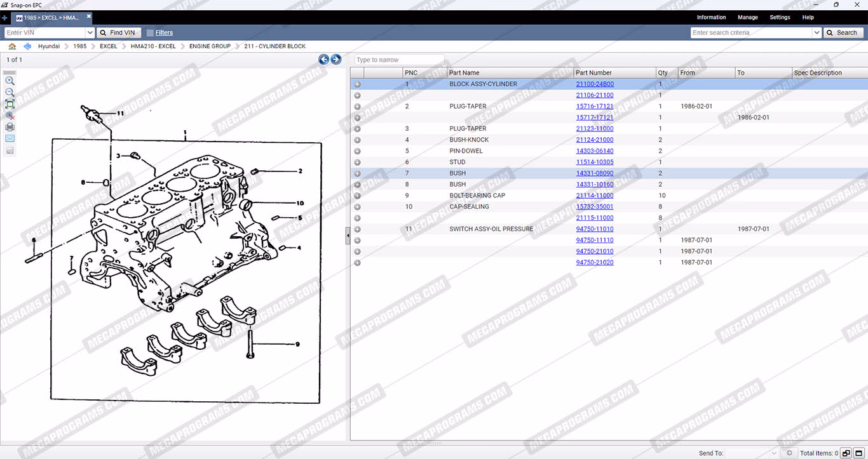Go to the next illustration arrow

[336, 60]
